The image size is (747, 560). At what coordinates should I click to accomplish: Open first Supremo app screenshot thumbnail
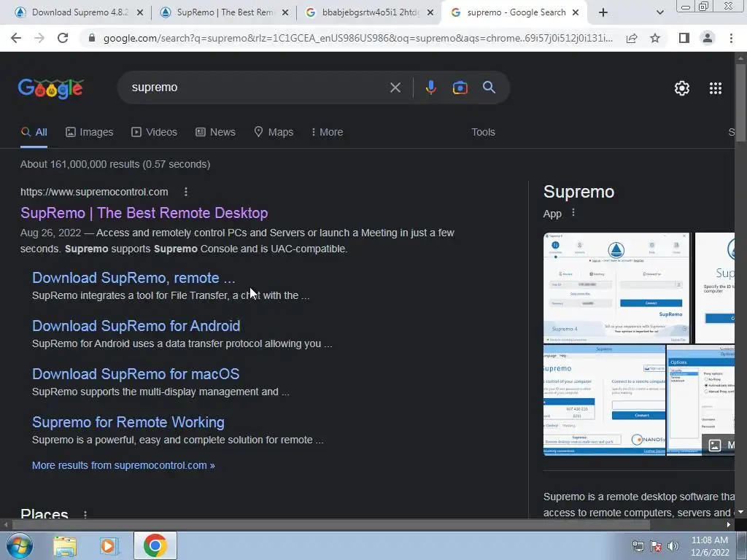616,287
